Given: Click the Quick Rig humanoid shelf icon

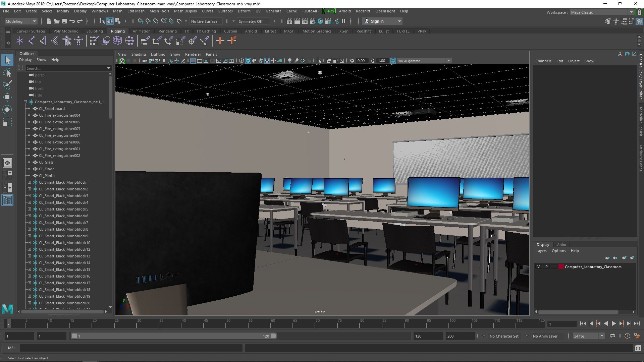Looking at the screenshot, I should [67, 41].
